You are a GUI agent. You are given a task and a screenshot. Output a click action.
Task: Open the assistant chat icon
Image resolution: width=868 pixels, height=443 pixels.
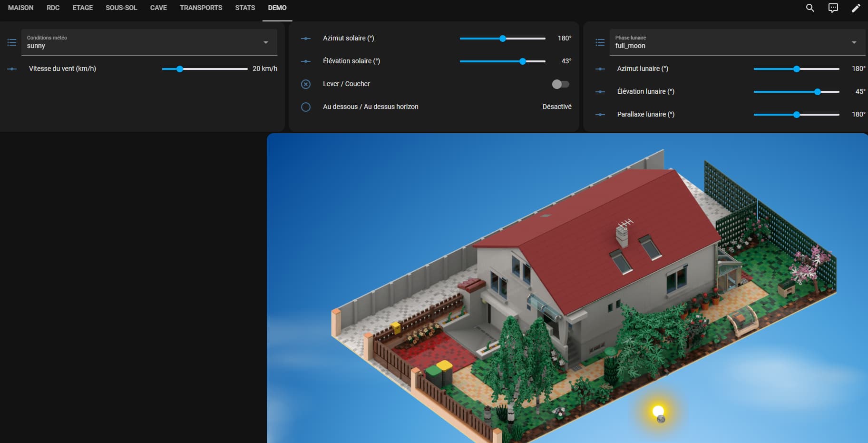[833, 8]
